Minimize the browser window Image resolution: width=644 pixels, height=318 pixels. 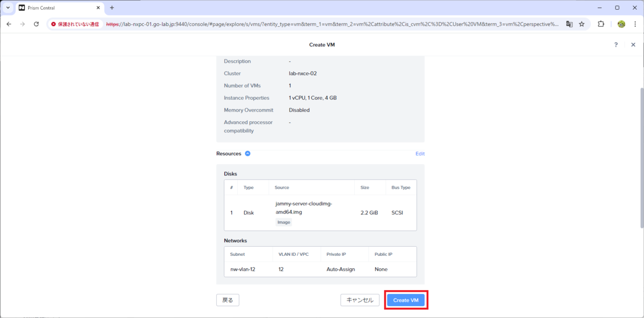[x=599, y=8]
